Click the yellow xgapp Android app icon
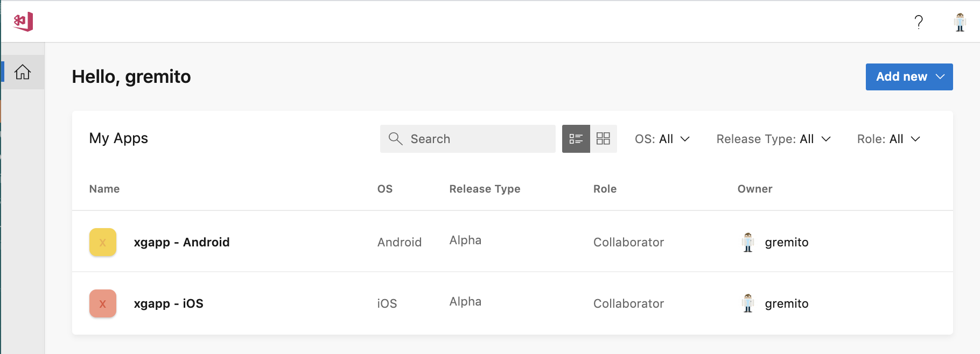 tap(103, 242)
